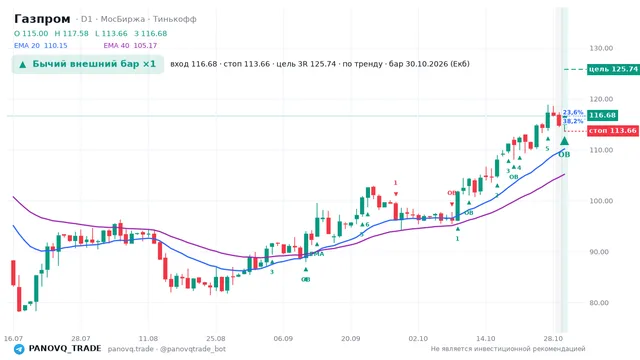Click the 11.08 date axis label
The width and height of the screenshot is (640, 360).
tap(148, 339)
